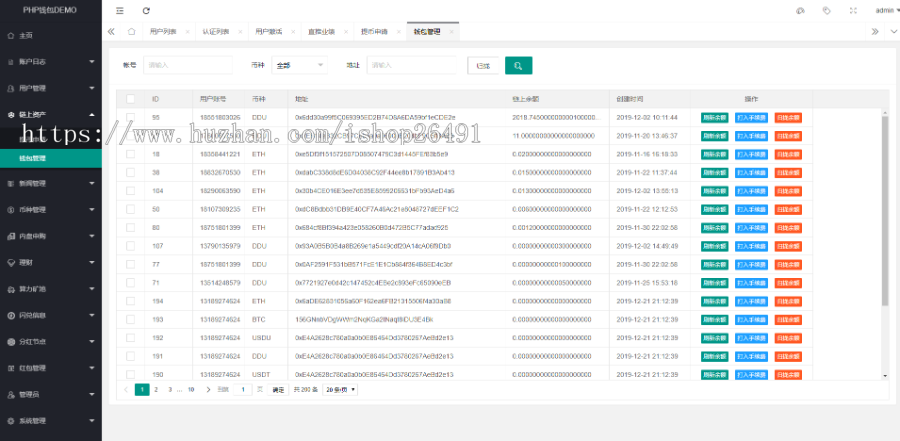Focus the 地址 search input field
The image size is (900, 441).
click(x=412, y=65)
